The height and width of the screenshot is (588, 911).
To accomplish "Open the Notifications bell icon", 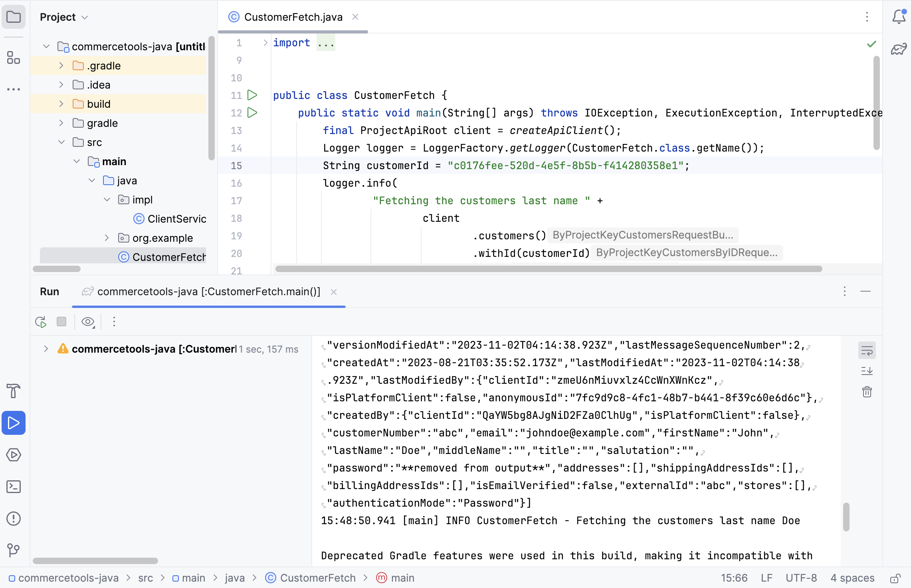I will (898, 17).
